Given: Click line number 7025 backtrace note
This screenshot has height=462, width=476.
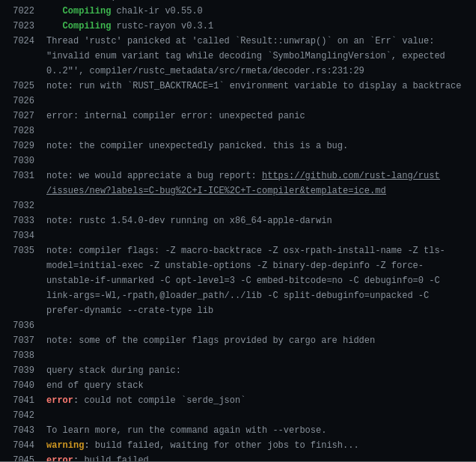Looking at the screenshot, I should click(x=24, y=85).
